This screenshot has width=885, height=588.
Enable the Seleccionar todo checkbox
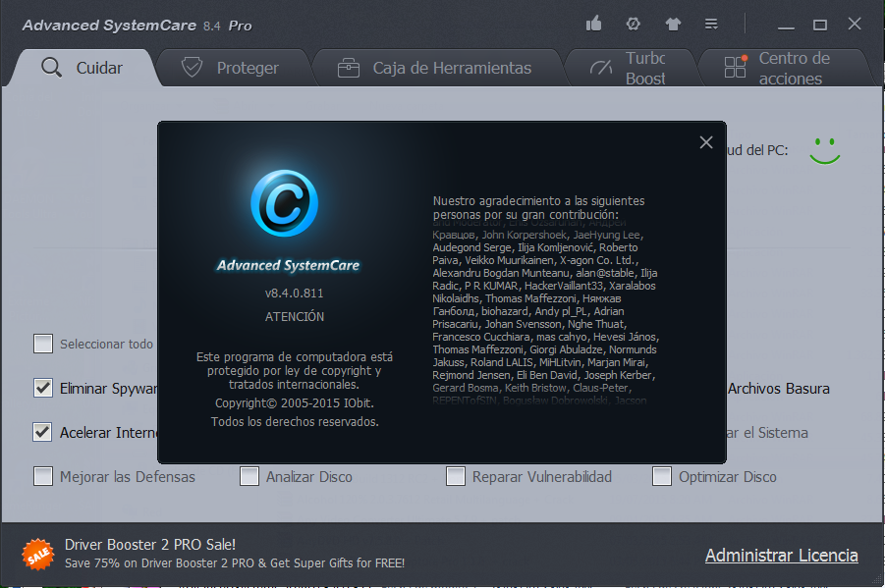pyautogui.click(x=43, y=344)
